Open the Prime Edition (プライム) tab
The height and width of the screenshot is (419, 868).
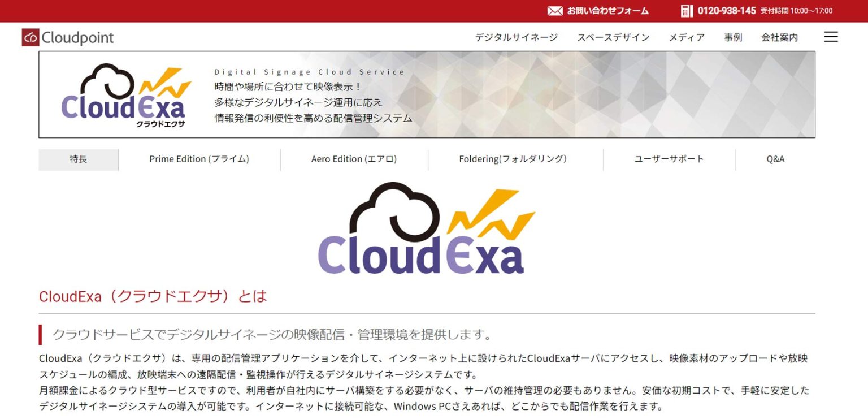tap(199, 159)
